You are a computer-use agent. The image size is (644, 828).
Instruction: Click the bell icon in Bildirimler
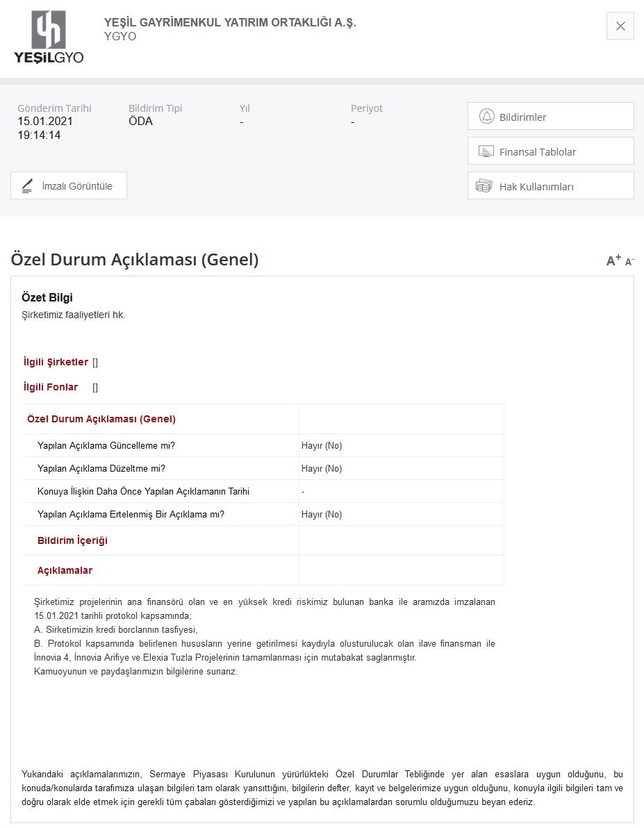[x=486, y=116]
